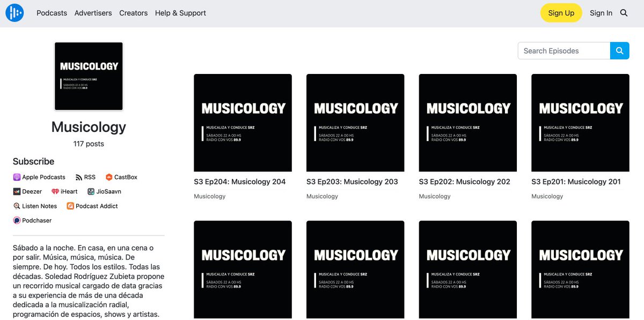The image size is (644, 320).
Task: Open the JioSaavn subscribe link
Action: tap(104, 191)
